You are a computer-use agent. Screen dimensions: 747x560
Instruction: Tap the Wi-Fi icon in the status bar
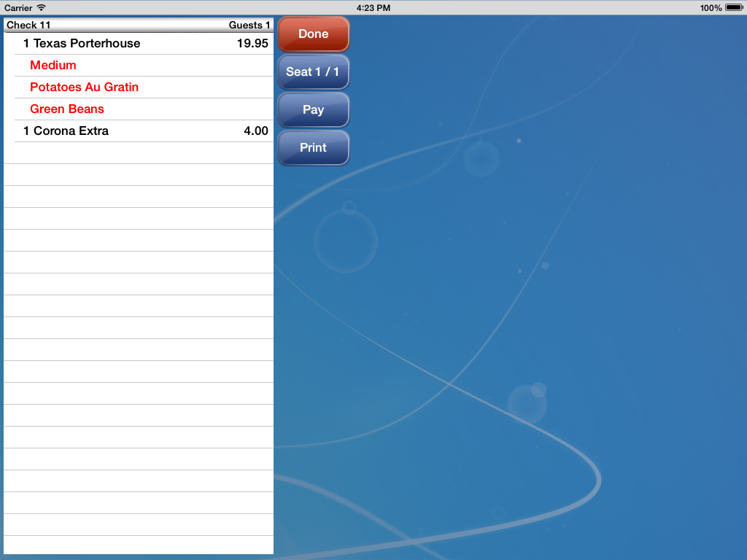click(42, 7)
